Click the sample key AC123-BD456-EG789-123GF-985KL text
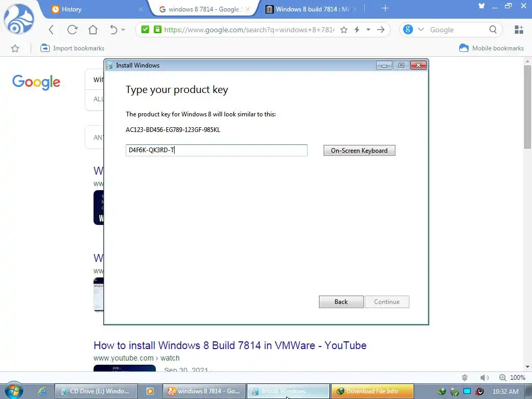Viewport: 532px width, 399px height. [x=173, y=129]
